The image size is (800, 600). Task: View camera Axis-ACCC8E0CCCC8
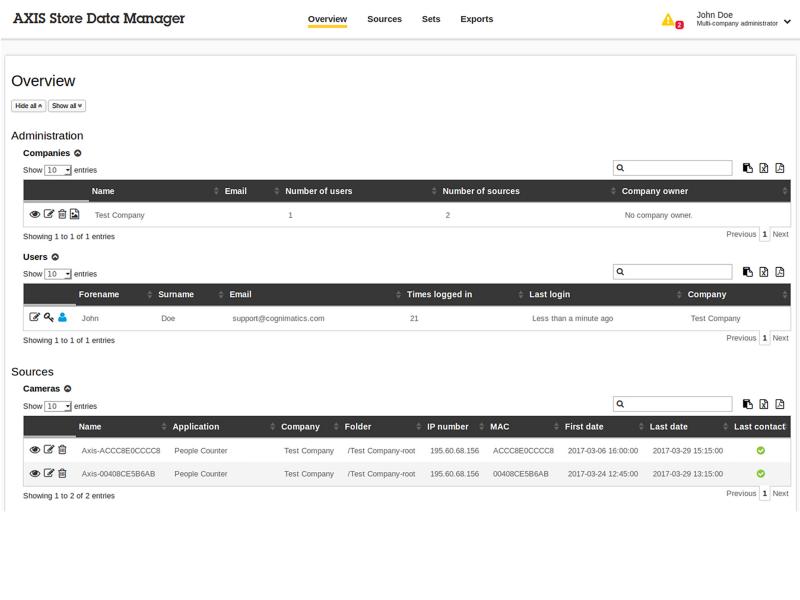[35, 449]
